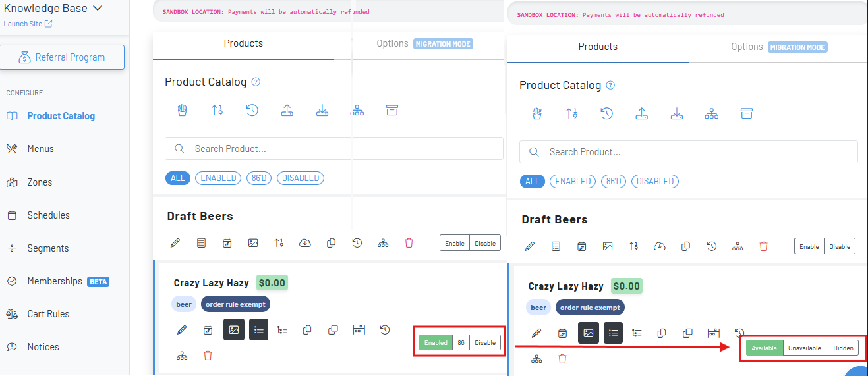Click the help question mark next to left Product Catalog
868x376 pixels.
(256, 82)
